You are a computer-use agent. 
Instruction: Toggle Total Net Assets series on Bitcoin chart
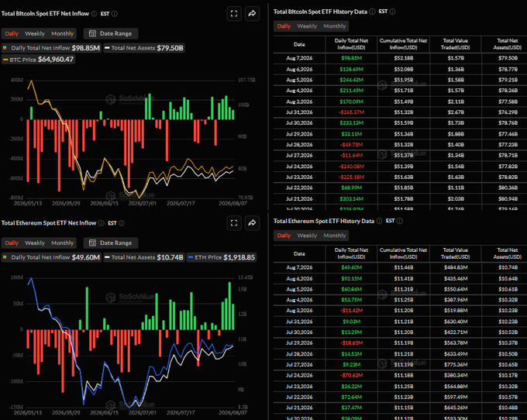[x=144, y=48]
